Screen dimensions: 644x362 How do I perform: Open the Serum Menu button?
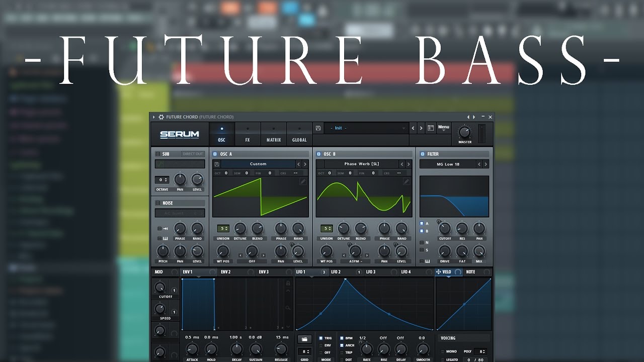[x=443, y=127]
